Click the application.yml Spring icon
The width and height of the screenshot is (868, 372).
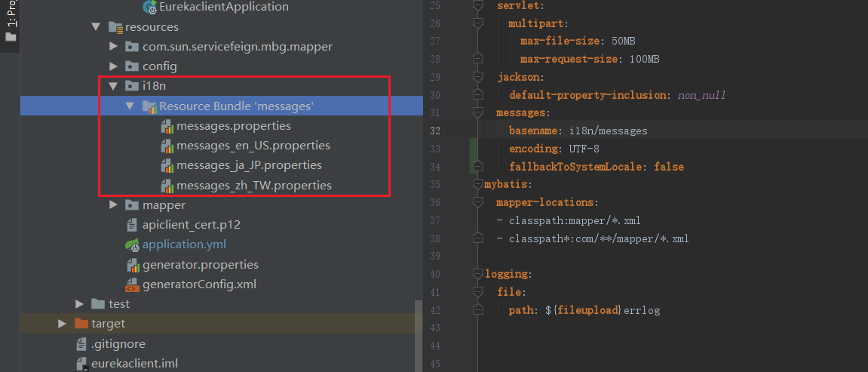132,244
